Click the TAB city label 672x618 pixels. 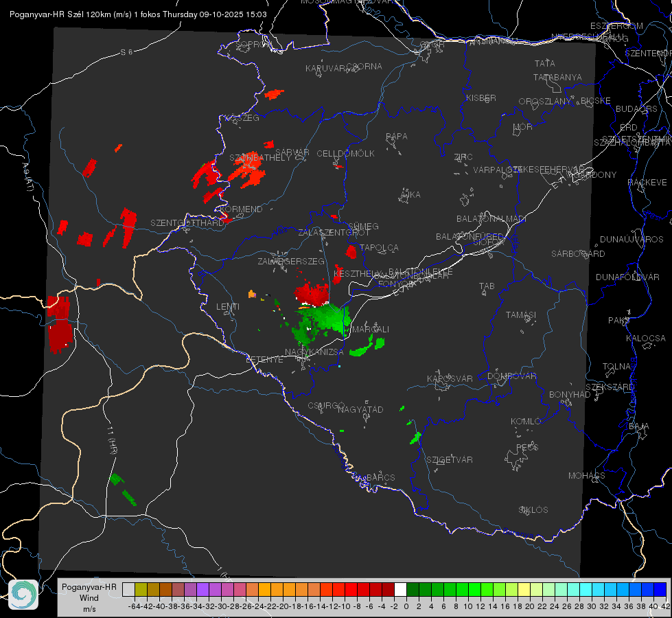tap(487, 286)
